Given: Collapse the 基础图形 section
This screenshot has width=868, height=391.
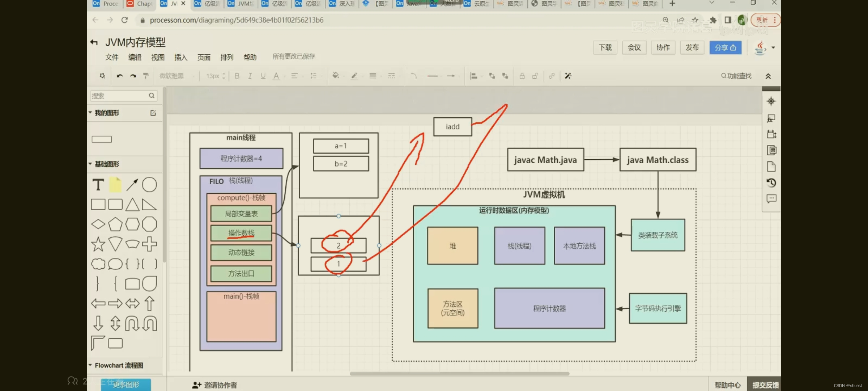Looking at the screenshot, I should click(x=90, y=164).
